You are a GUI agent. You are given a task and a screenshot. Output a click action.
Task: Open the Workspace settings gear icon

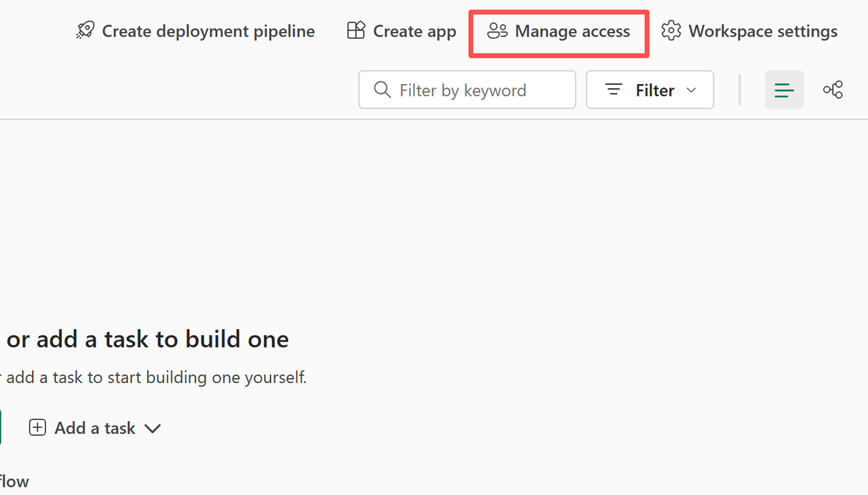671,31
